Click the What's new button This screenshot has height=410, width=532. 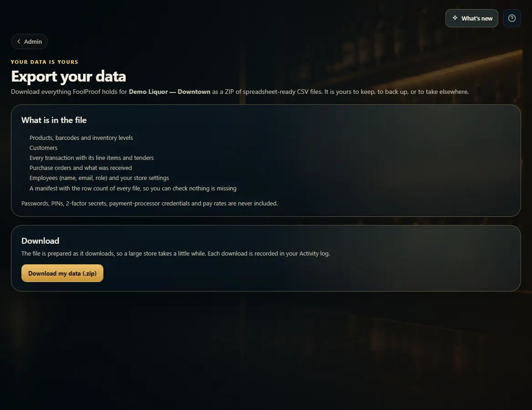point(471,18)
